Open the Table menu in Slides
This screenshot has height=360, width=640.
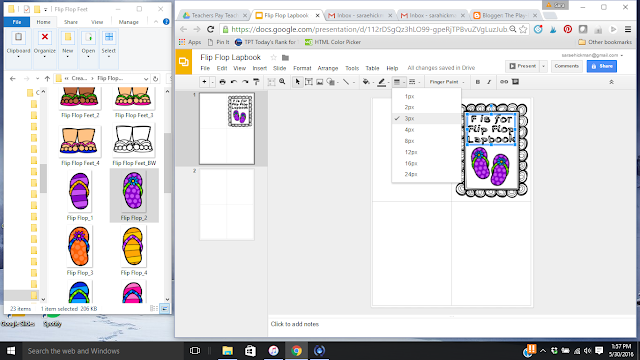[372, 68]
